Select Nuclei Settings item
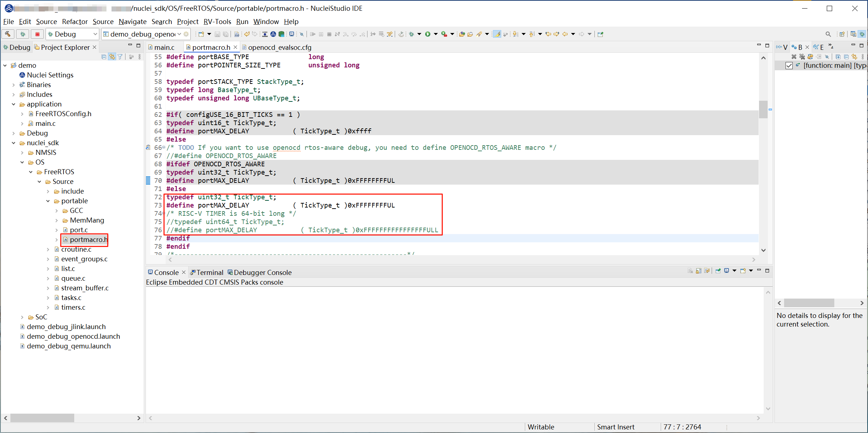Screen dimensions: 868x433 point(50,75)
